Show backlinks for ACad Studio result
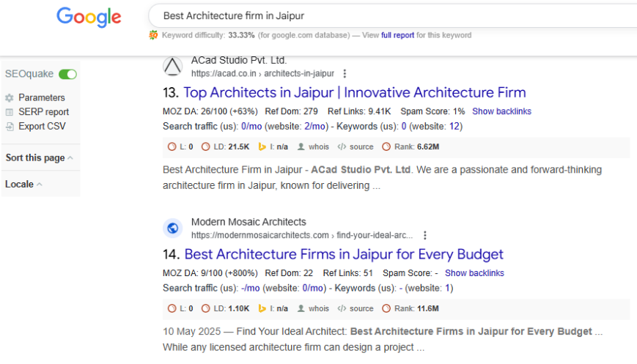 click(501, 111)
